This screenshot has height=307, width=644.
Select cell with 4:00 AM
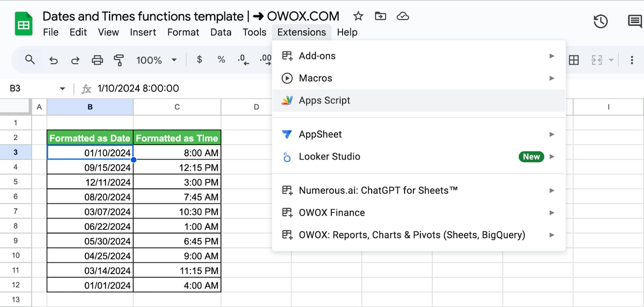tap(177, 285)
